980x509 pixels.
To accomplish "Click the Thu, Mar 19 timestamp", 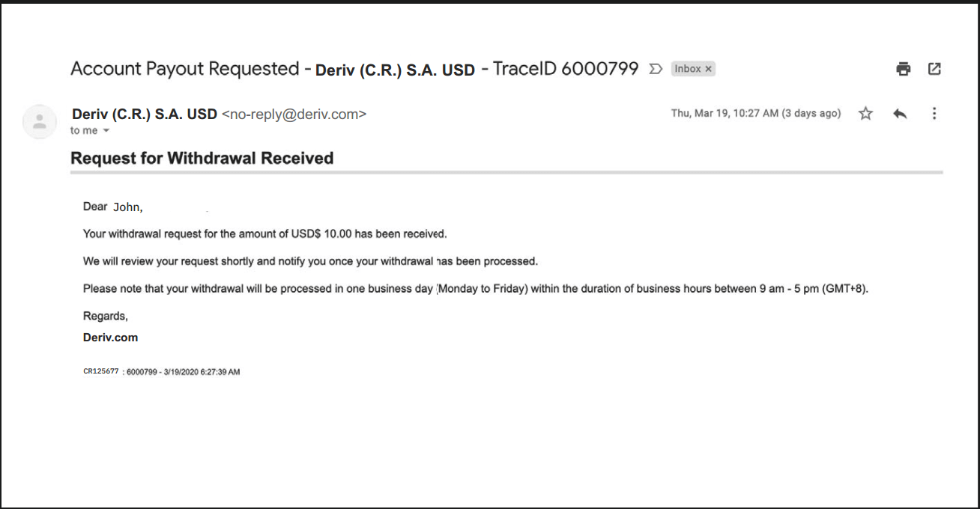I will tap(756, 114).
